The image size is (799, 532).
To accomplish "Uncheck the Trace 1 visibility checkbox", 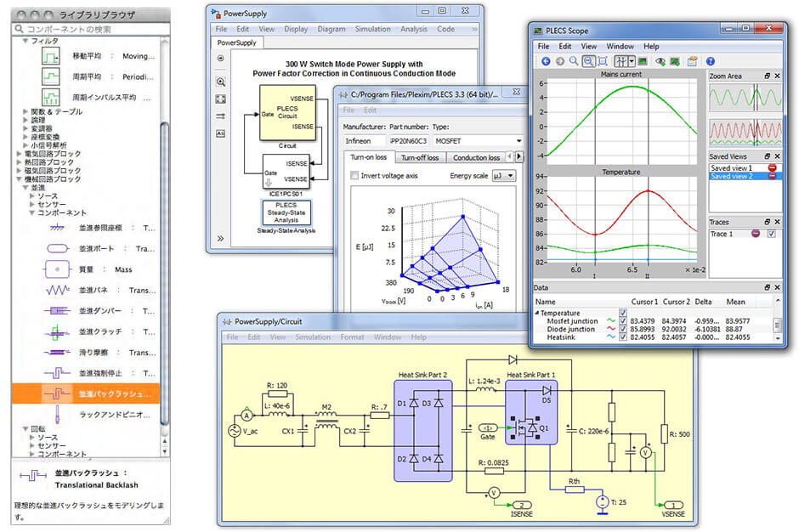I will [x=771, y=234].
